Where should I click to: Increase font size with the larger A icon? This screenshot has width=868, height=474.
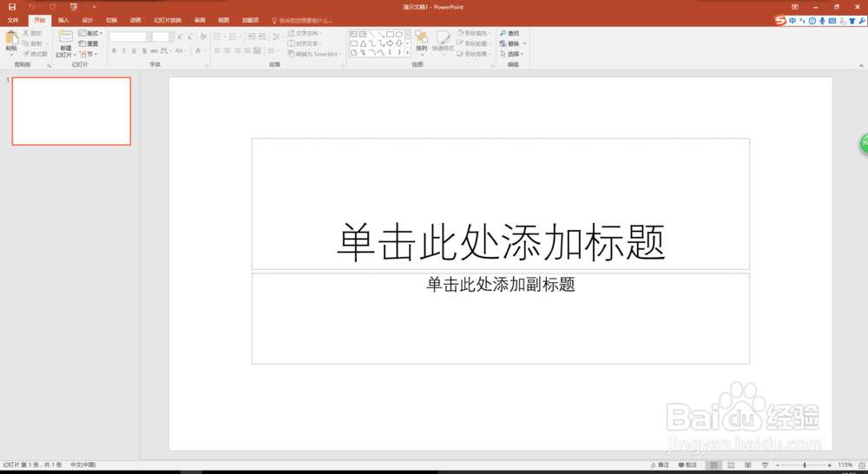[180, 36]
